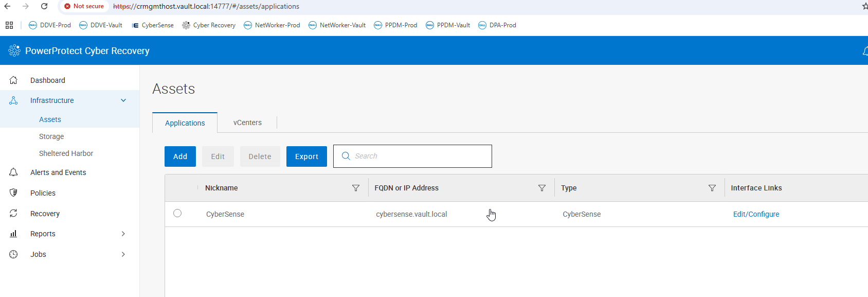Open the PPDM-Vault bookmark
The image size is (868, 297).
click(x=448, y=25)
